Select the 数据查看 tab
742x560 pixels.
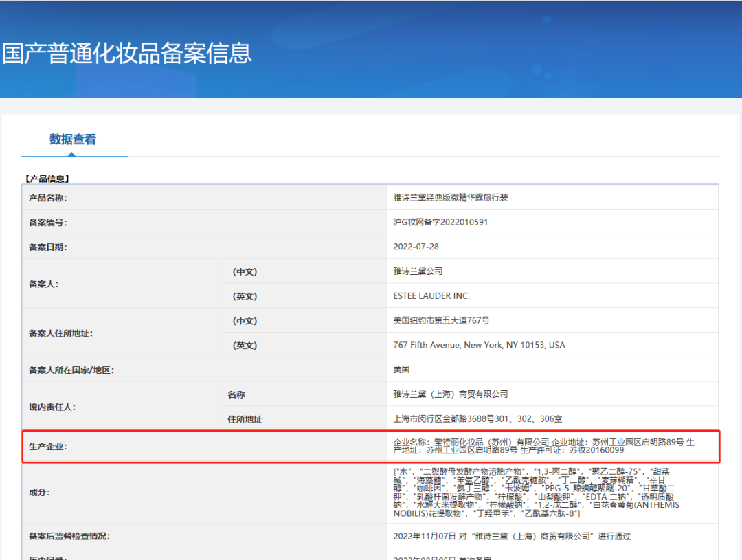click(x=73, y=139)
